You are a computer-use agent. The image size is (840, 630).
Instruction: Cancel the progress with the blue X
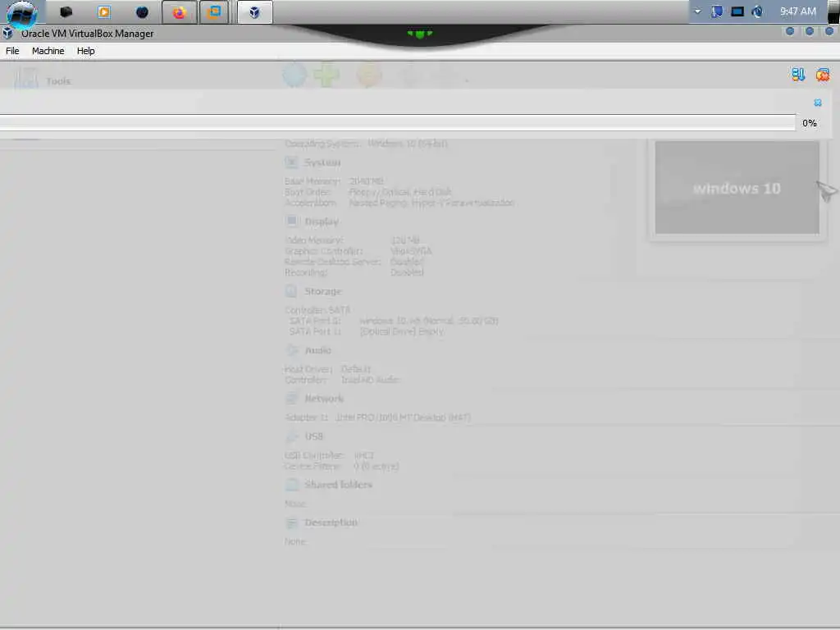coord(818,103)
